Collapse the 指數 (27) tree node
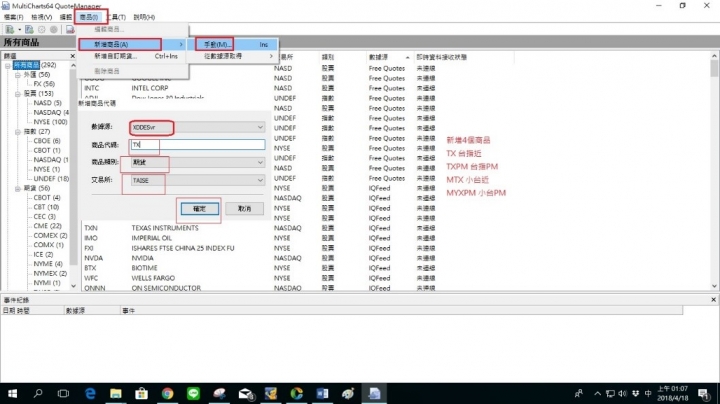This screenshot has width=720, height=404. click(x=17, y=132)
